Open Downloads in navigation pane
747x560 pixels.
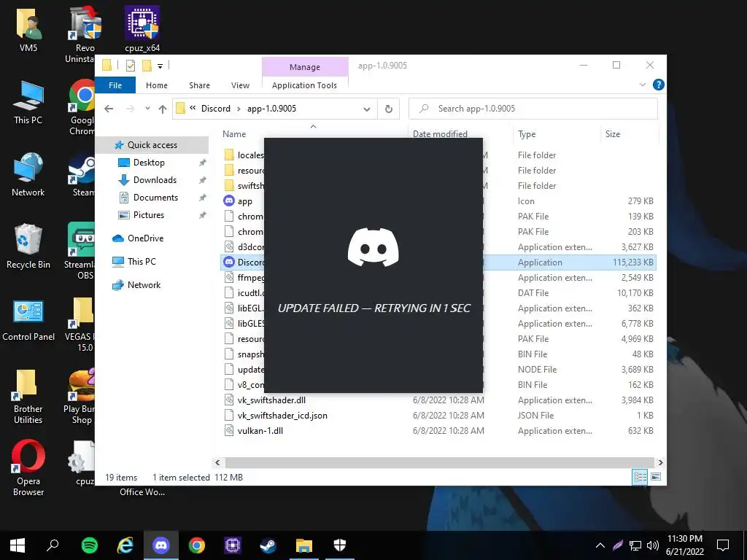[x=155, y=180]
